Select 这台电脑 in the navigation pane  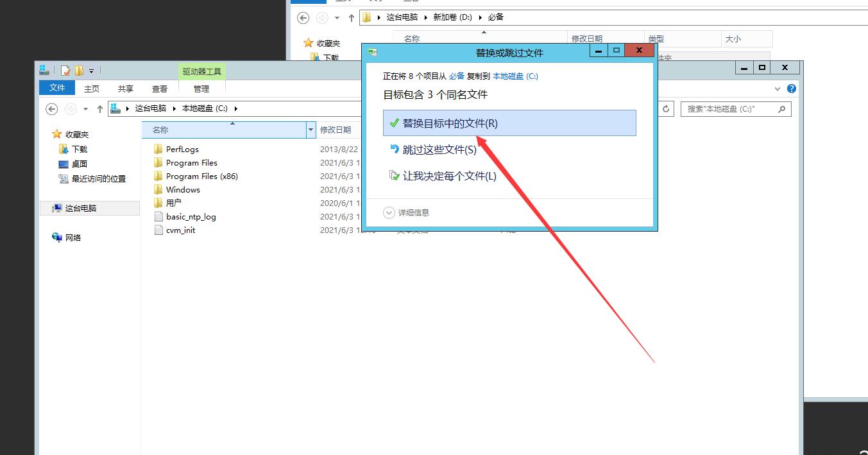click(80, 208)
